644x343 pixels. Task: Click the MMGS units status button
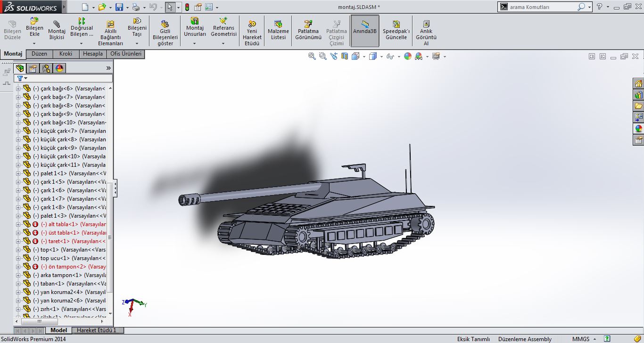click(581, 339)
